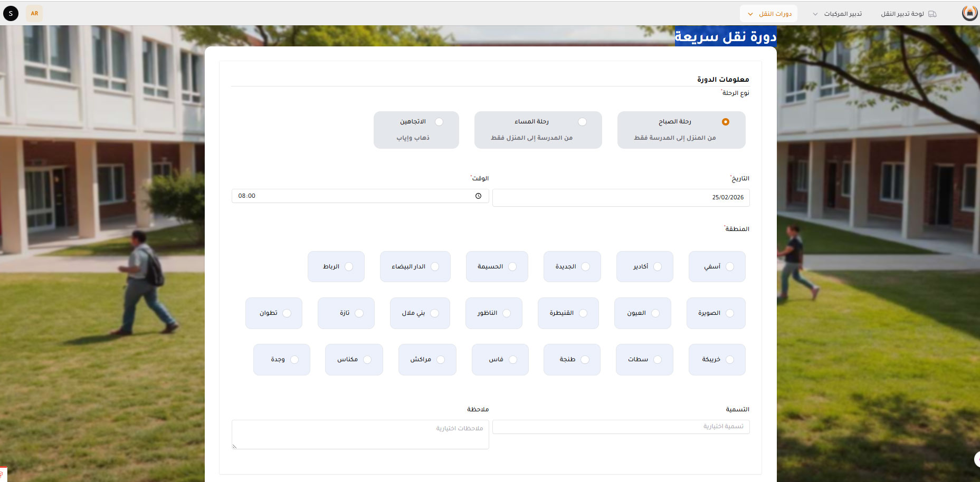Select the رحلة الصباح morning trip card
The image size is (980, 482).
click(681, 130)
